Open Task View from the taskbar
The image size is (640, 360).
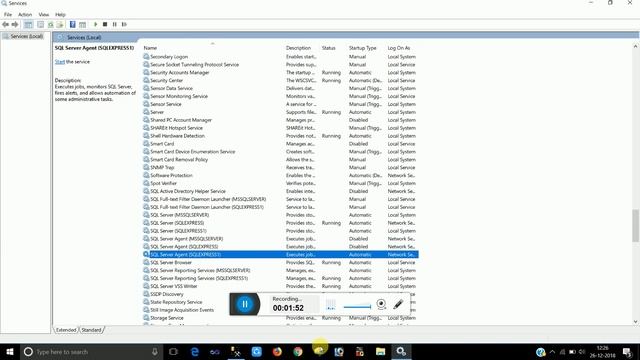(x=173, y=351)
